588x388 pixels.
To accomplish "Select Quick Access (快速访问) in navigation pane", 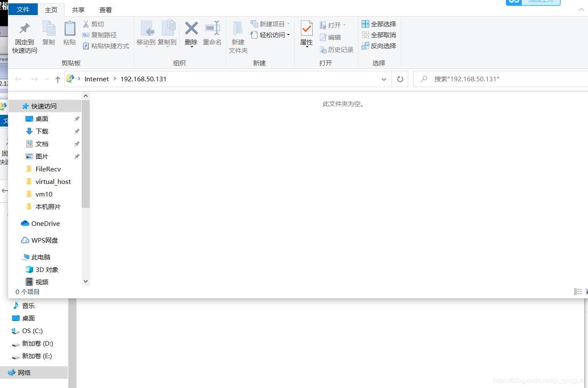I will tap(44, 106).
